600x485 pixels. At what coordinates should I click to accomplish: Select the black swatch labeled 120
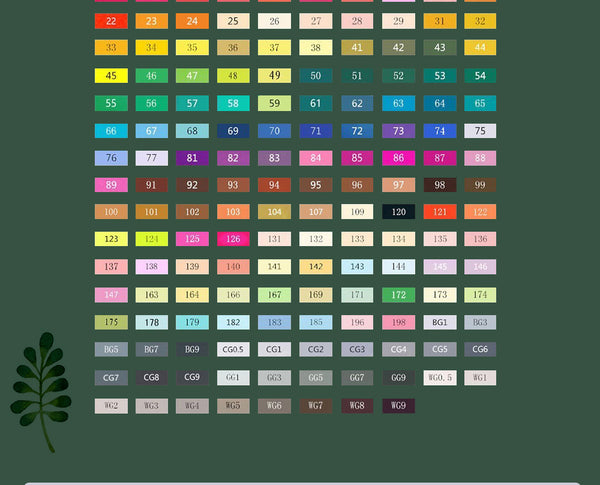click(398, 212)
